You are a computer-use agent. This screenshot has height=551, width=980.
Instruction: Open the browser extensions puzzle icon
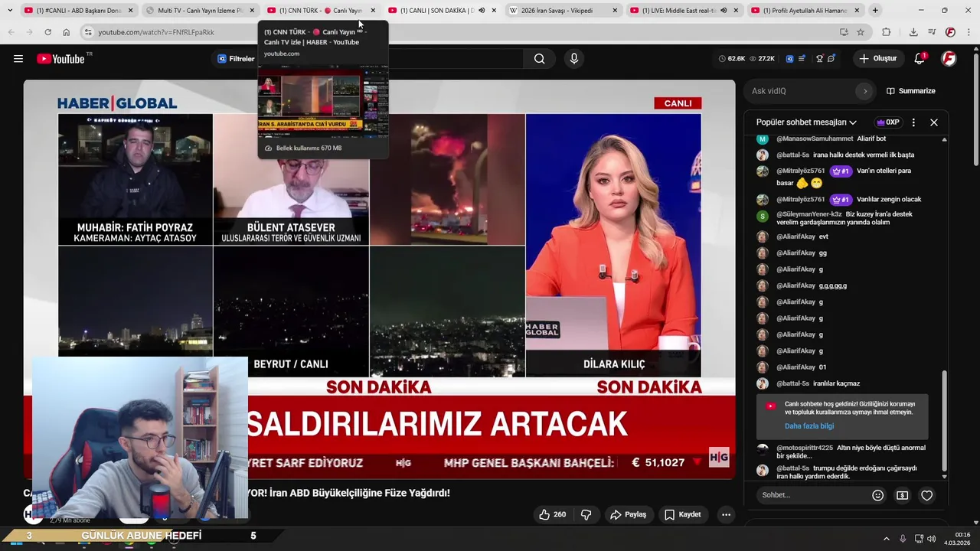pos(887,32)
